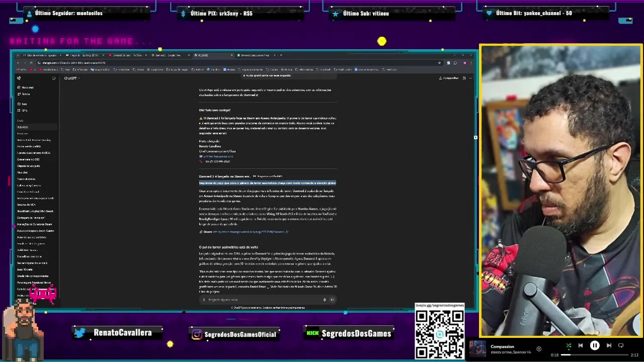The width and height of the screenshot is (644, 362).
Task: Click 'O pai do terror assimétrico está de volta' heading
Action: coord(228,247)
